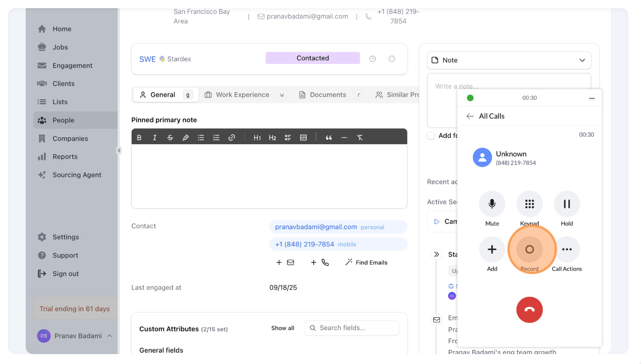Screen dimensions: 641x364
Task: Toggle bold in the note toolbar
Action: tap(139, 138)
